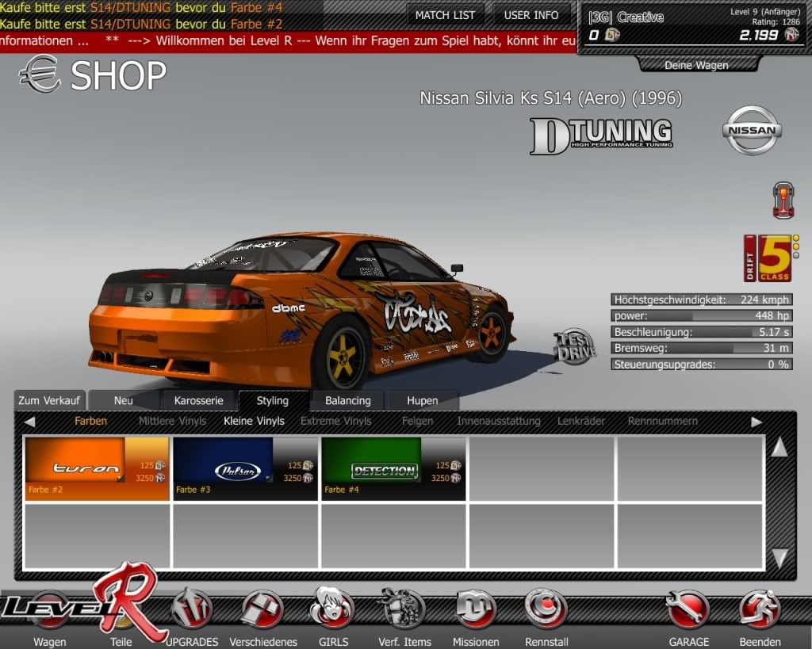This screenshot has width=812, height=649.
Task: Switch to the Karosserie tab
Action: tap(199, 401)
